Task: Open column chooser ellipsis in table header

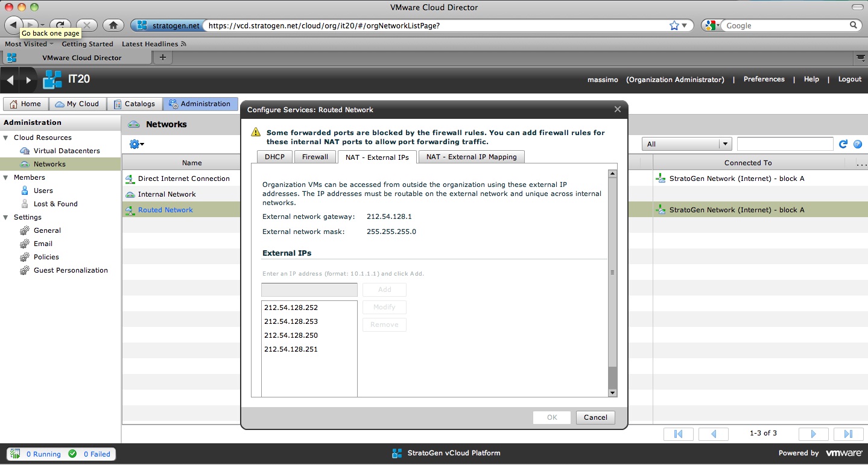Action: (x=861, y=163)
